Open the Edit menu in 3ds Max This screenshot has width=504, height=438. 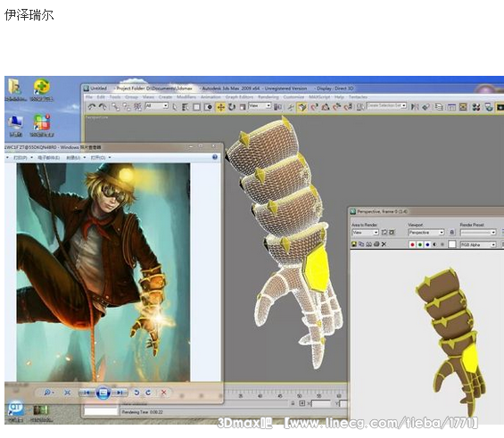(101, 97)
